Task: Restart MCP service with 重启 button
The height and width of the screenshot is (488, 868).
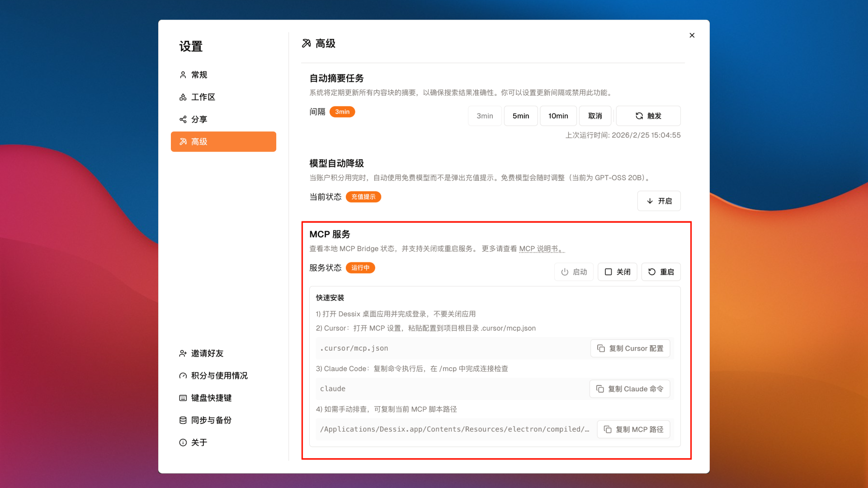Action: [661, 272]
